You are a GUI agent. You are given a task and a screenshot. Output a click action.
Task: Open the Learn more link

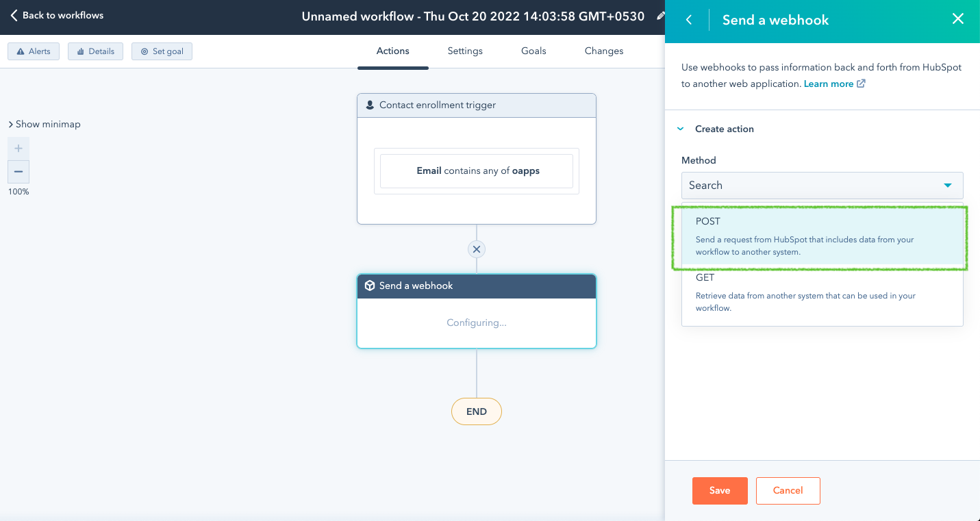point(834,84)
